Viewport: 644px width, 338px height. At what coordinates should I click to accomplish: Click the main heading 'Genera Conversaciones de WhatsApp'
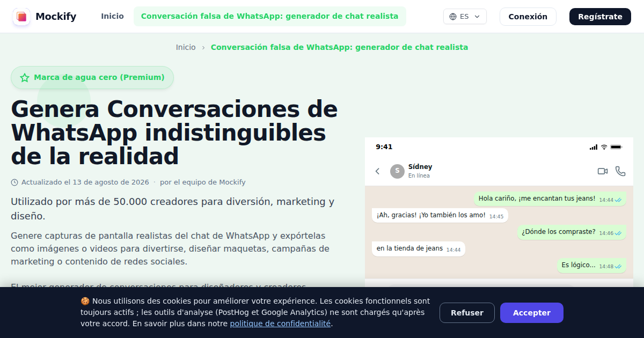point(174,133)
